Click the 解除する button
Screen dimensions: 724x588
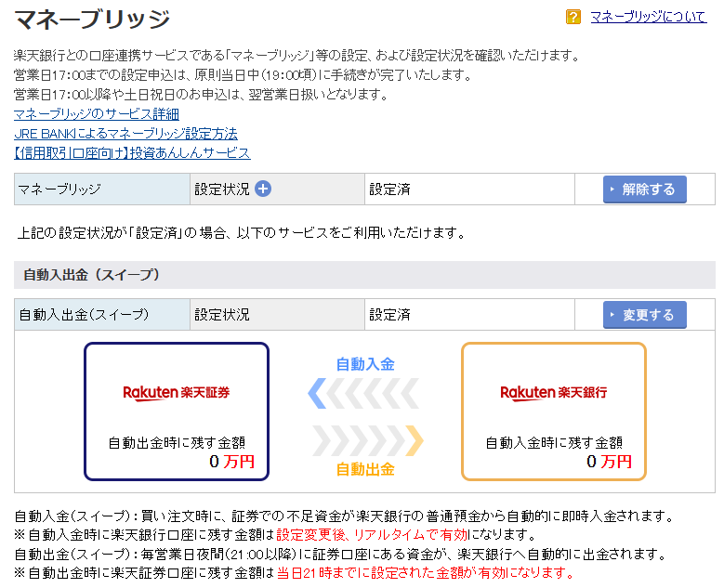click(x=645, y=189)
